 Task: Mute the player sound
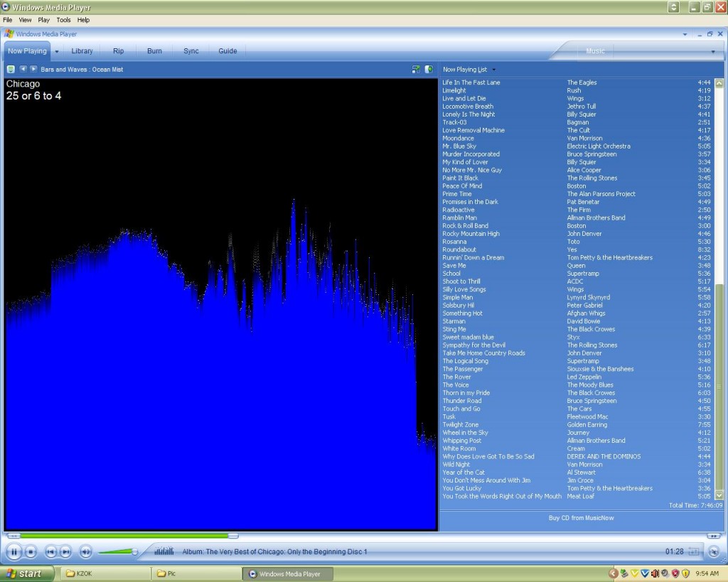tap(85, 552)
